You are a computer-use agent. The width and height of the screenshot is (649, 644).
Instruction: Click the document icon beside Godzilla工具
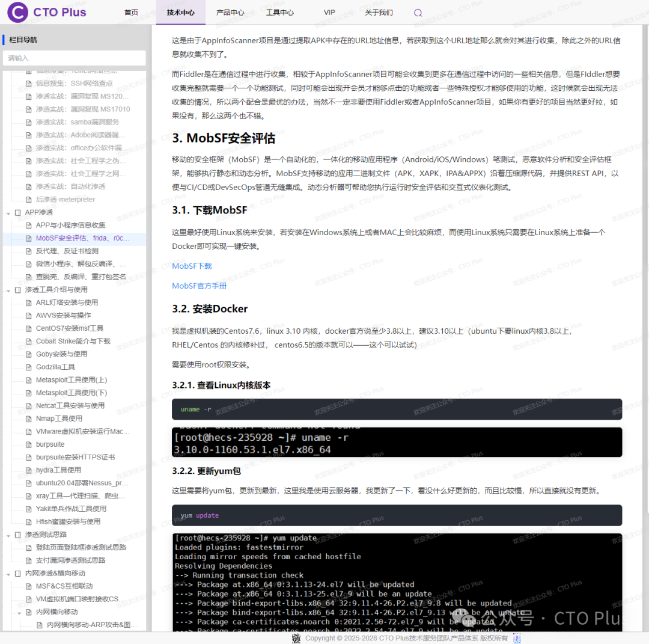click(29, 367)
